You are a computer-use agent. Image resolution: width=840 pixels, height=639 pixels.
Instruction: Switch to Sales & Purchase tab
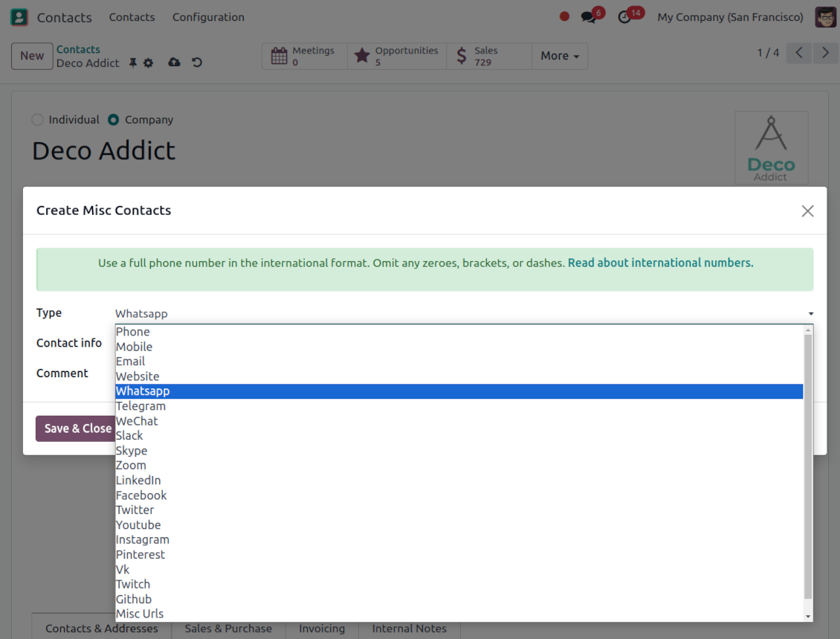tap(228, 629)
